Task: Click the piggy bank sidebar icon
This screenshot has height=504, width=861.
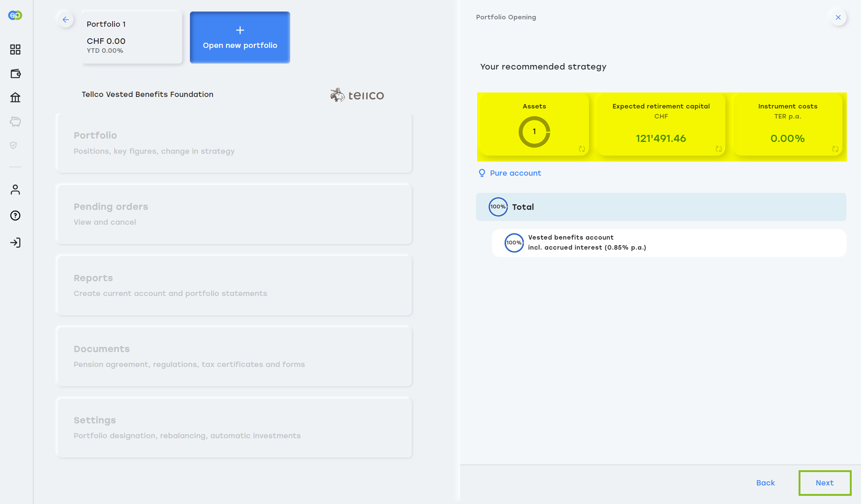Action: (x=15, y=121)
